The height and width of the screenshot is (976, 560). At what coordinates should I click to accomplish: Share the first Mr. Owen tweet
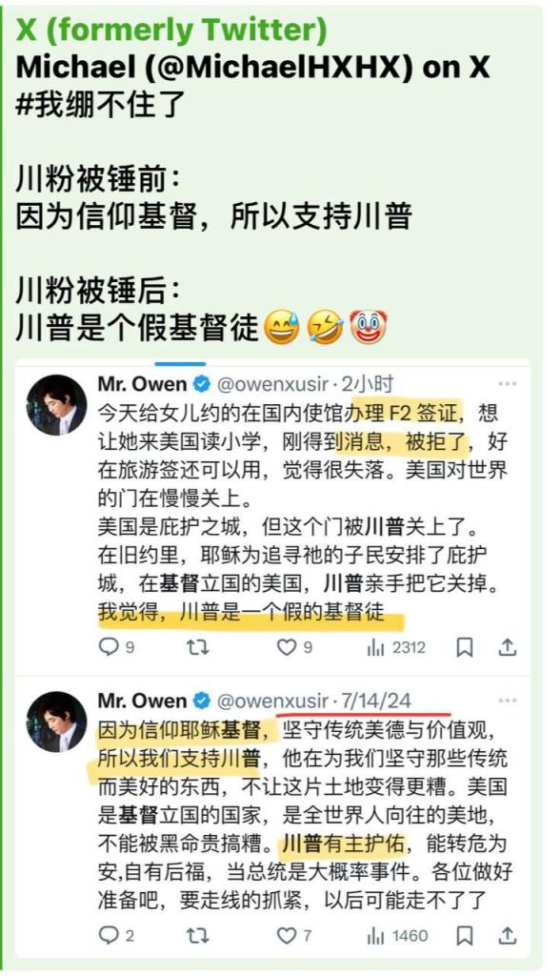[x=508, y=647]
